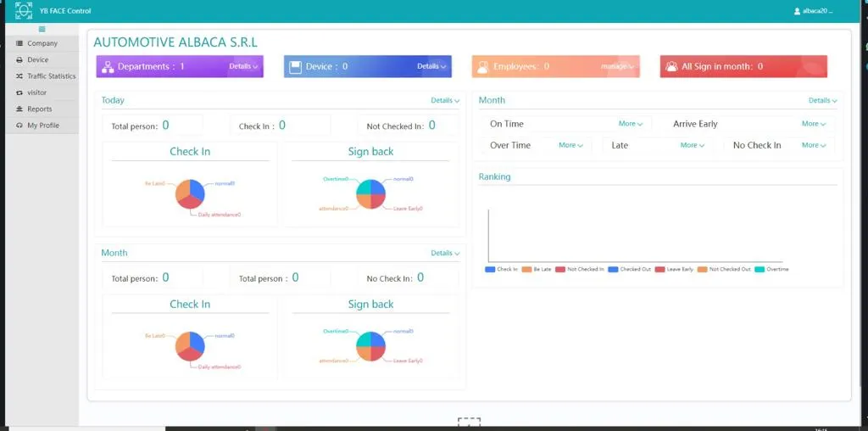
Task: Click the Today Check In pie chart
Action: pos(190,193)
